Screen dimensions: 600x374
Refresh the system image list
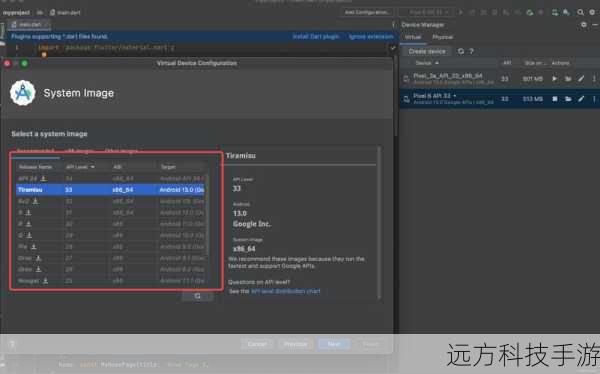click(x=197, y=296)
